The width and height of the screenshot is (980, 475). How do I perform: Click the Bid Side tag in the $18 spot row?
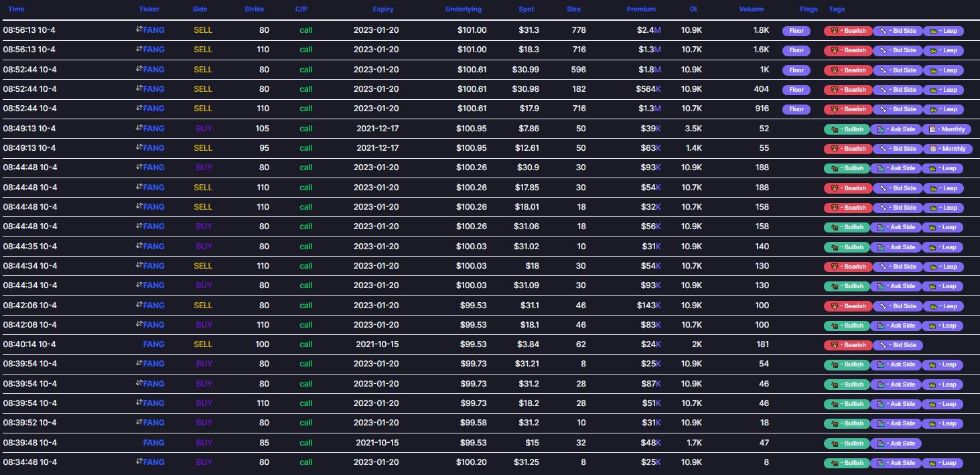898,267
